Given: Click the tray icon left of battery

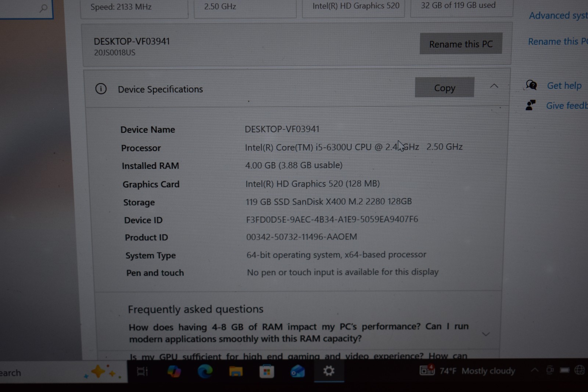Looking at the screenshot, I should click(x=550, y=370).
